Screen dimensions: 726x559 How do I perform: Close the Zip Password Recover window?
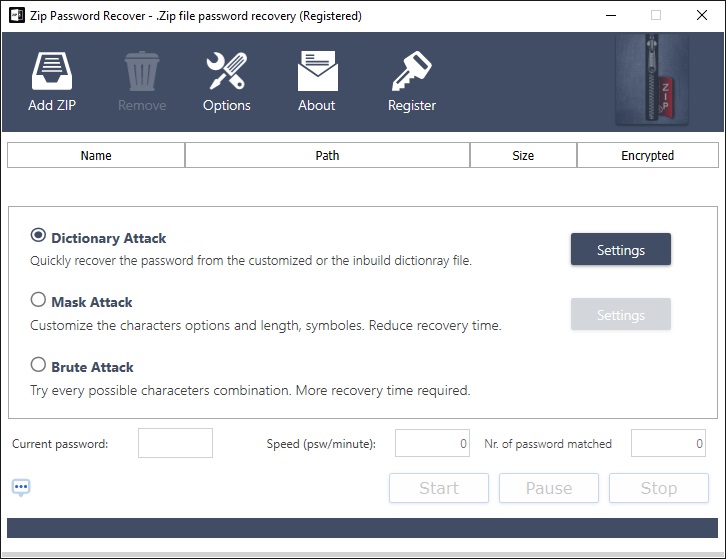coord(702,15)
